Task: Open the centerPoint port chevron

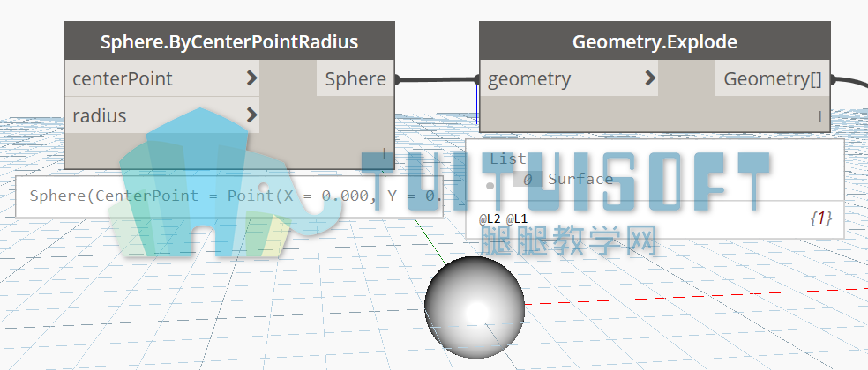Action: point(252,78)
